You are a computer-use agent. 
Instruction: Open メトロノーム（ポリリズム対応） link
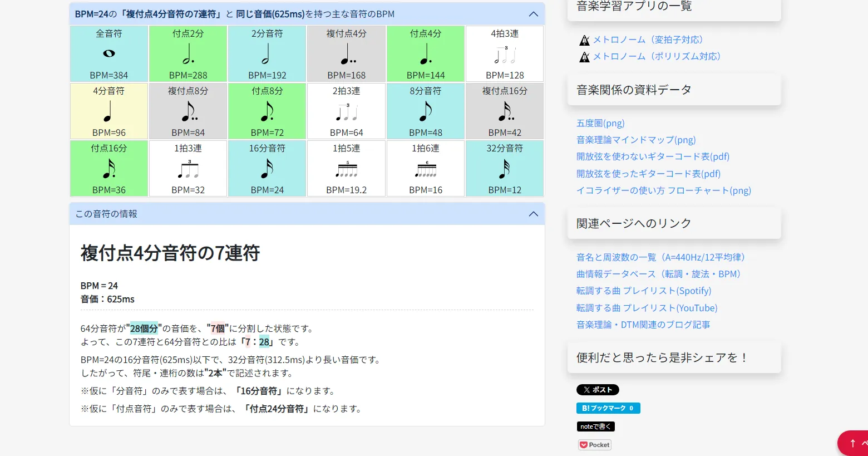pyautogui.click(x=657, y=56)
